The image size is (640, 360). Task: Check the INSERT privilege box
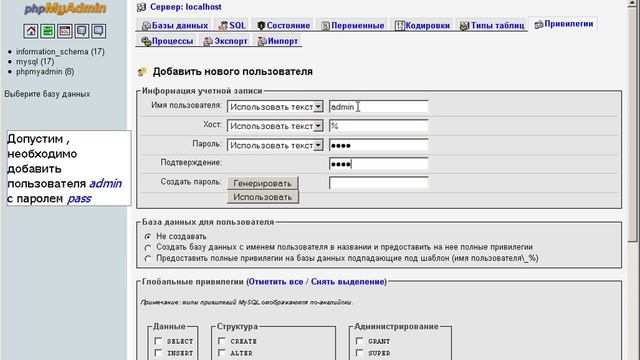158,353
